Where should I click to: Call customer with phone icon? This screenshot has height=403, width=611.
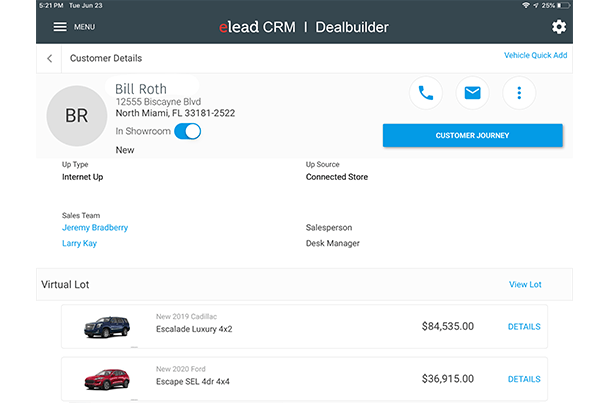(x=426, y=93)
